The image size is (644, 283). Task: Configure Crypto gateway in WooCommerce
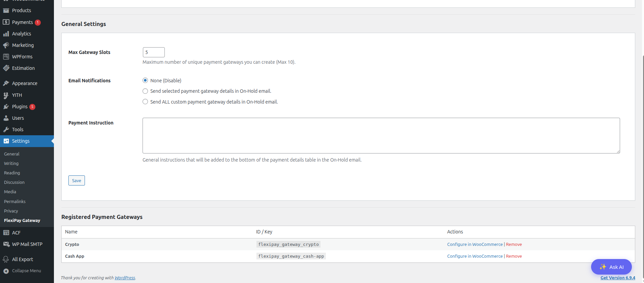click(x=475, y=244)
